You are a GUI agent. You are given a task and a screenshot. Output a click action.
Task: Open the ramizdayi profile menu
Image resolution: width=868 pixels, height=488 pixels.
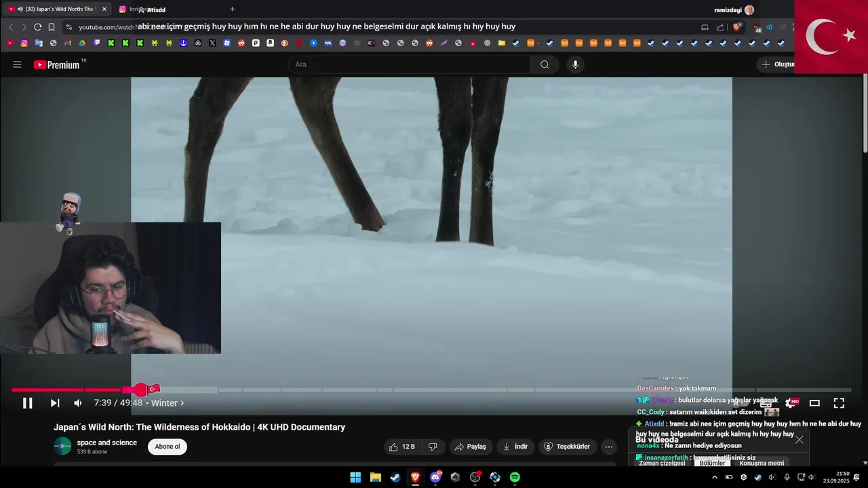[734, 9]
